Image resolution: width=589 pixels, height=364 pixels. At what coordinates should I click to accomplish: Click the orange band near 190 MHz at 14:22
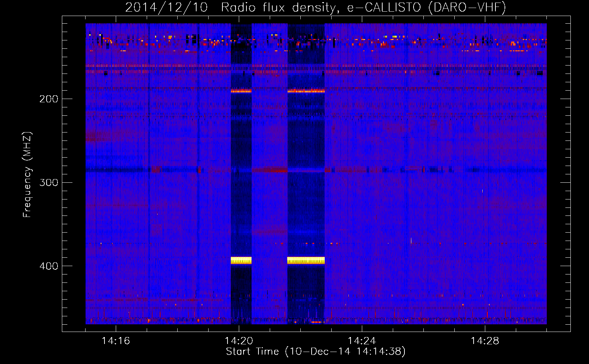[306, 91]
